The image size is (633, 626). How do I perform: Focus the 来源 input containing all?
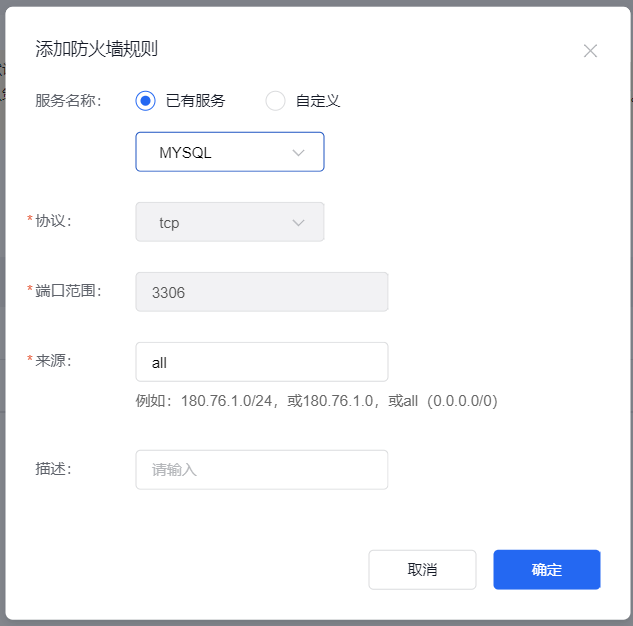coord(261,362)
